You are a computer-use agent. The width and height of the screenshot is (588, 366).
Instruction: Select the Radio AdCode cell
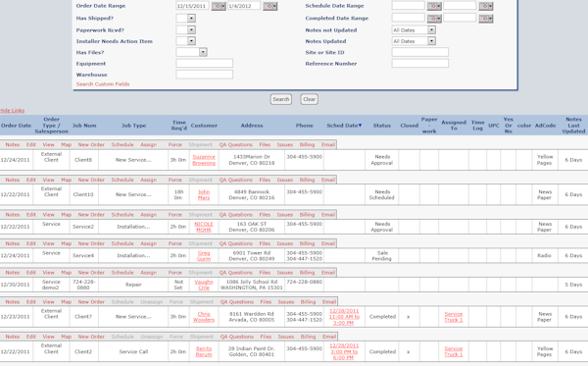(x=545, y=256)
